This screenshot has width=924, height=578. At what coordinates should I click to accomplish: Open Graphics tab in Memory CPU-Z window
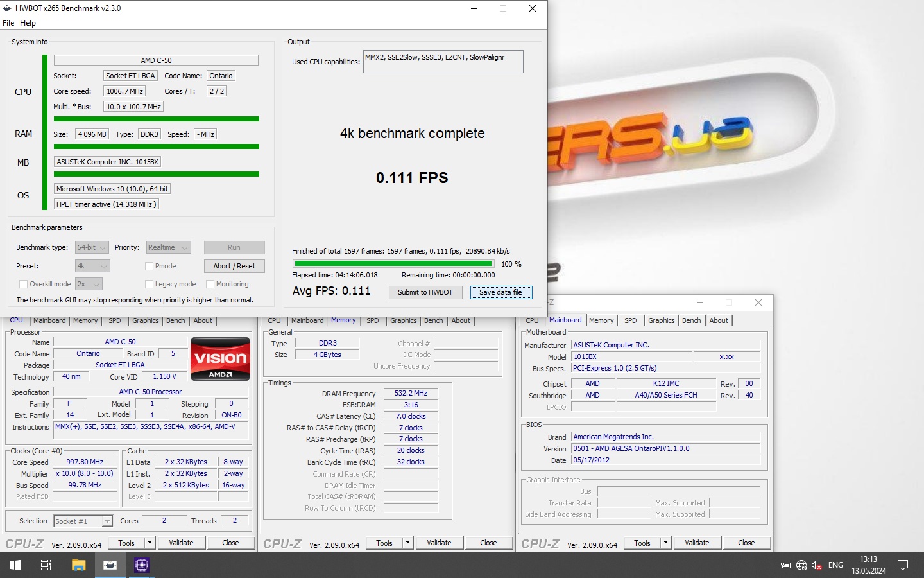tap(404, 320)
